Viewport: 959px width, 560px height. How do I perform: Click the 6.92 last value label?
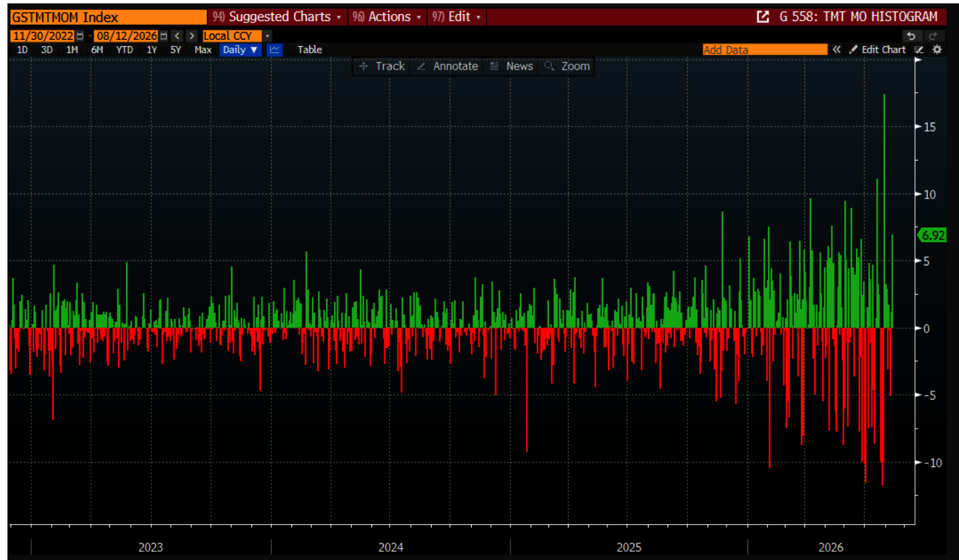[x=933, y=236]
